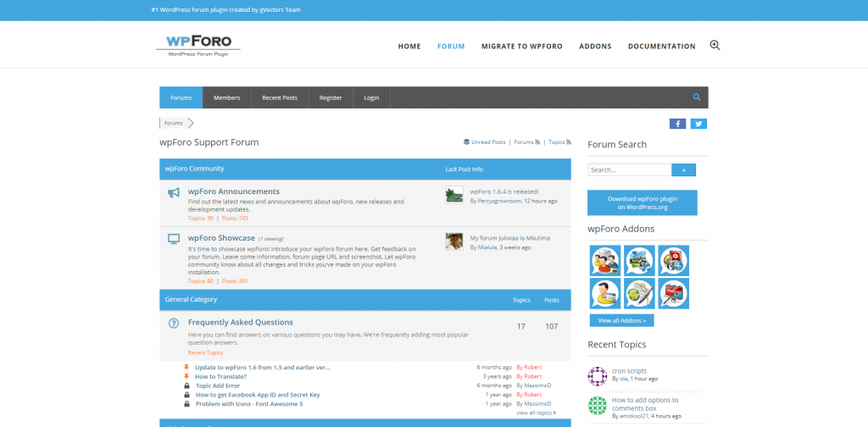The image size is (868, 427).
Task: Click the red toolbox addon icon
Action: point(674,294)
